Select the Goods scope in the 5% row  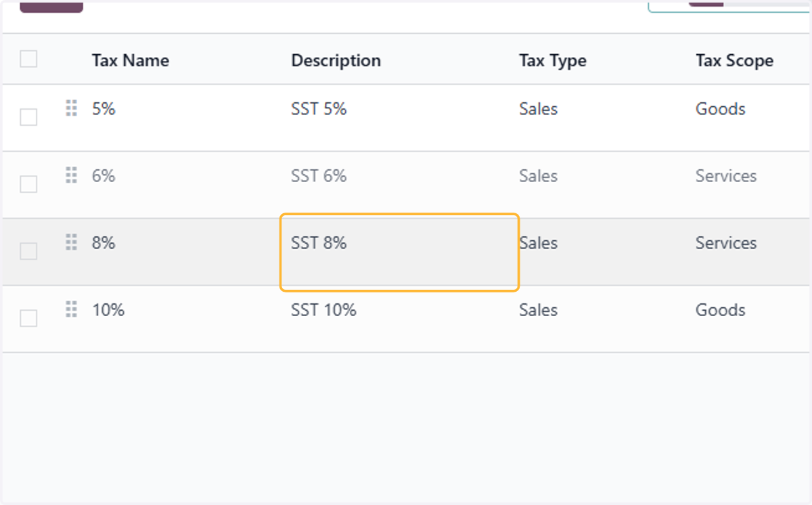coord(721,108)
